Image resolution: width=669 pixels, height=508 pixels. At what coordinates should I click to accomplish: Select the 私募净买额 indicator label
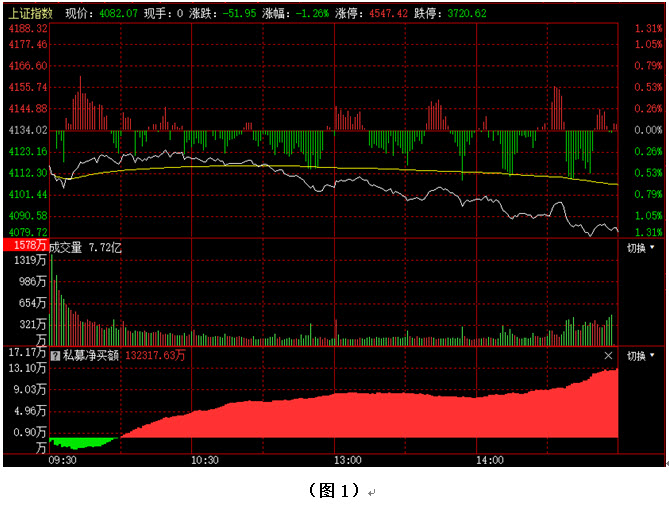coord(90,355)
